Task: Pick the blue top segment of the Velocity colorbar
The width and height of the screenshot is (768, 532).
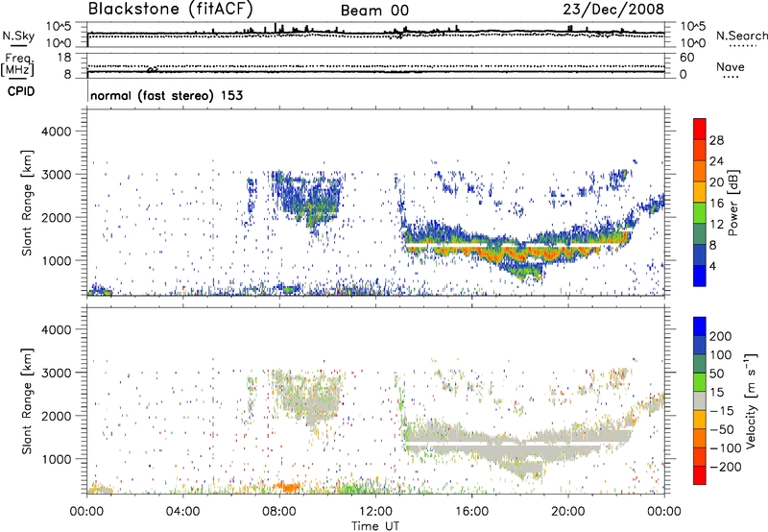Action: click(700, 326)
